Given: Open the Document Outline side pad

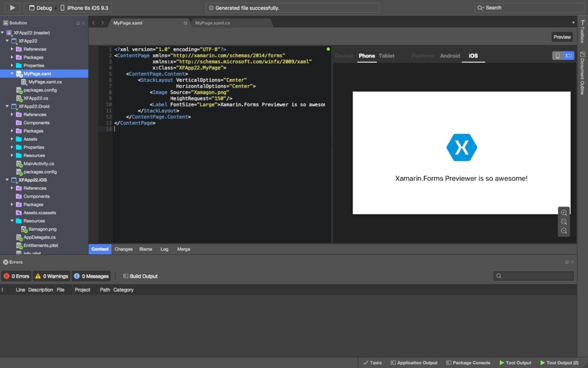Looking at the screenshot, I should click(x=582, y=73).
